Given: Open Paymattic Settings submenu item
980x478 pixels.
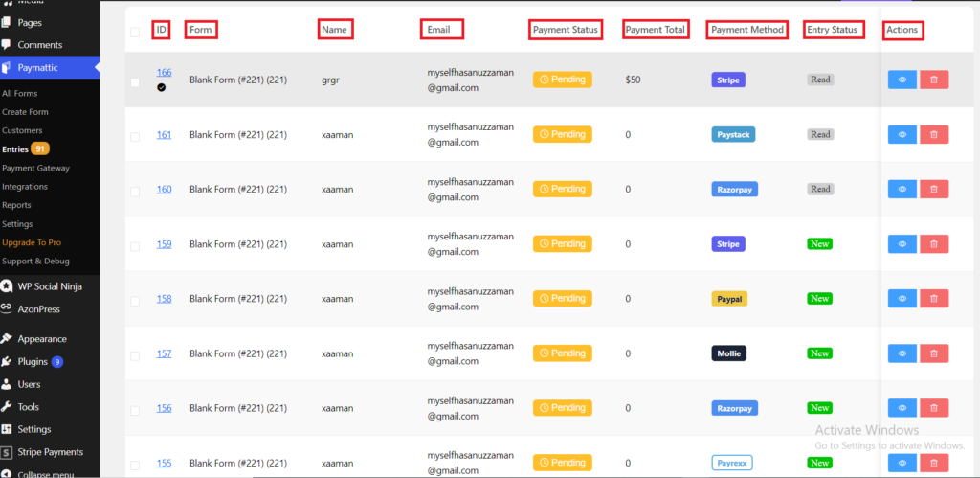Looking at the screenshot, I should coord(17,224).
